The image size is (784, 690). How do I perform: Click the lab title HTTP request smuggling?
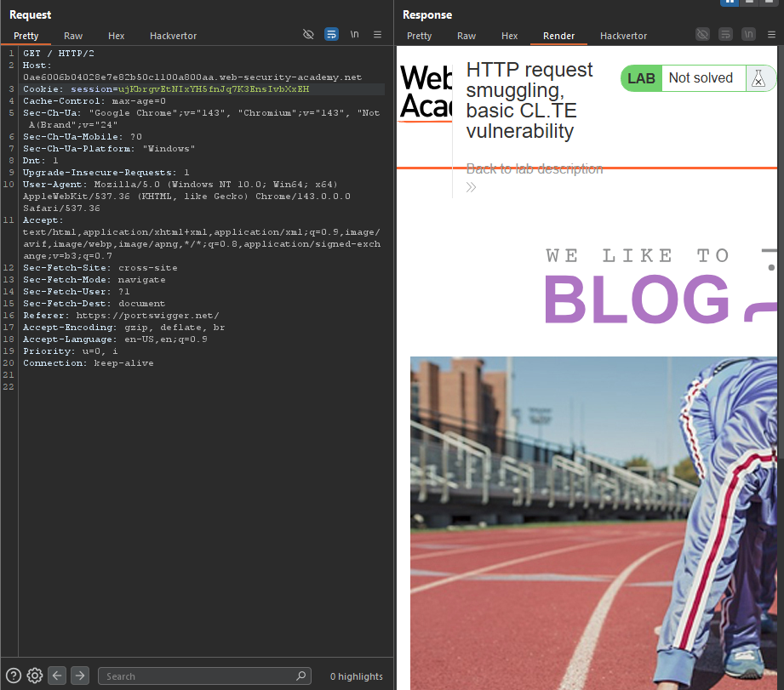point(529,100)
